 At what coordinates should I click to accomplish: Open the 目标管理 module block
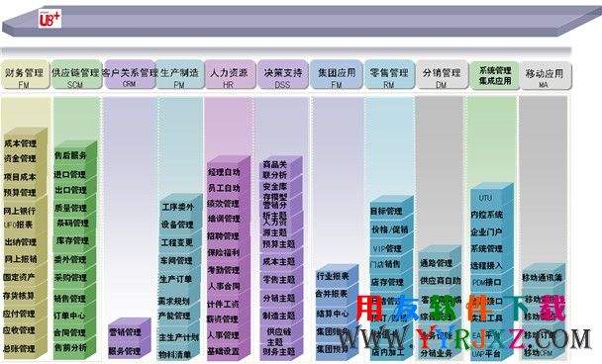click(386, 211)
